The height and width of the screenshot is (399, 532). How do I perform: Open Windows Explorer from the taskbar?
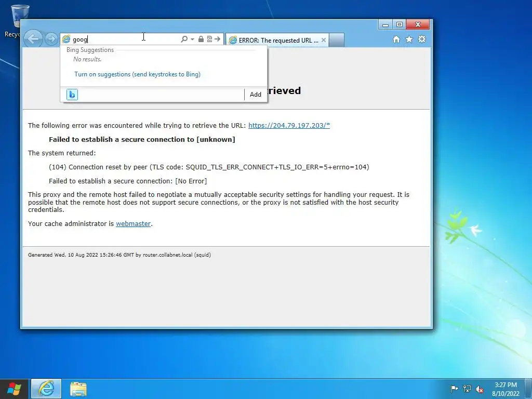(x=78, y=389)
